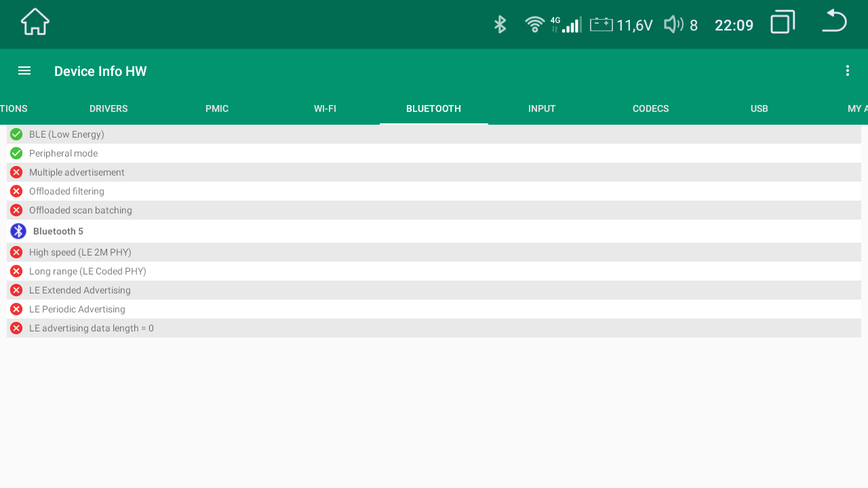Tap the Wi-Fi signal status icon
The image size is (868, 488).
(x=534, y=24)
